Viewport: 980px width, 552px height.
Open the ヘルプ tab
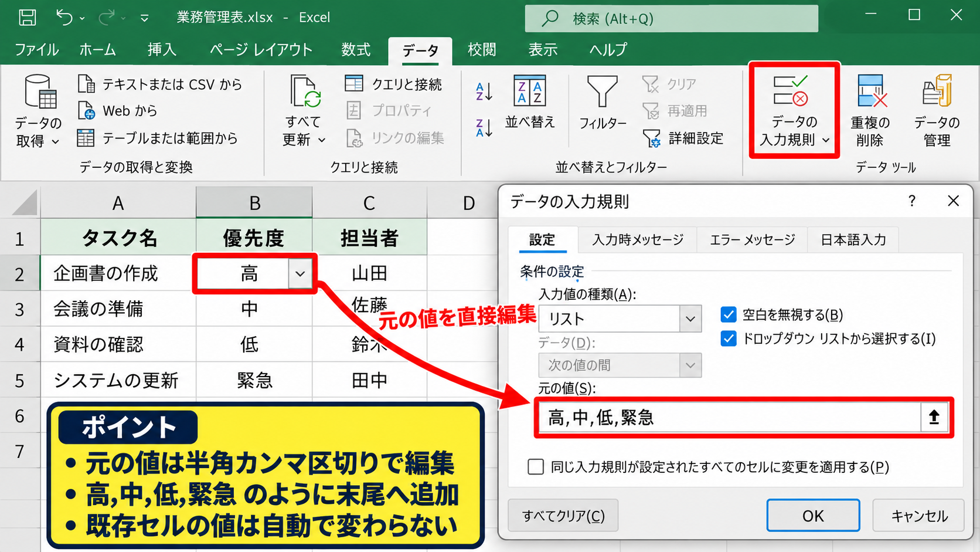point(608,50)
